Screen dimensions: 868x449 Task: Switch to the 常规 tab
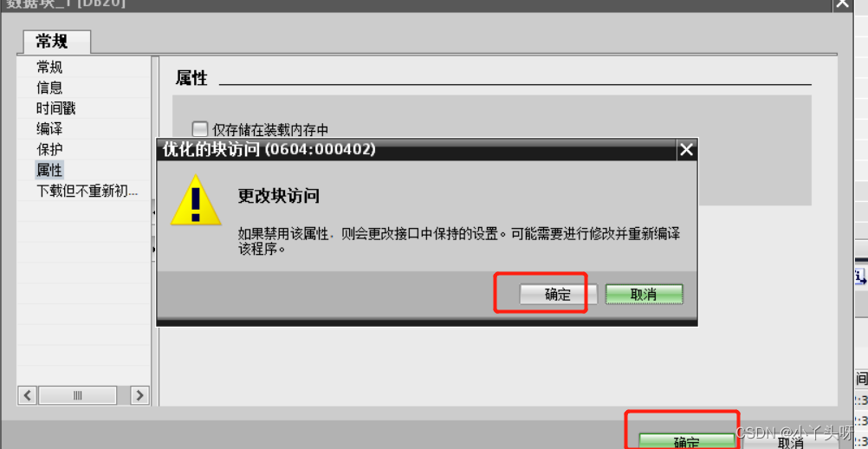(x=55, y=42)
